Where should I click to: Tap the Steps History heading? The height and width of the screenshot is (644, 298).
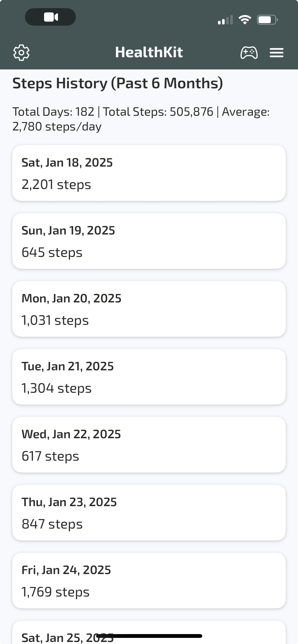(118, 83)
